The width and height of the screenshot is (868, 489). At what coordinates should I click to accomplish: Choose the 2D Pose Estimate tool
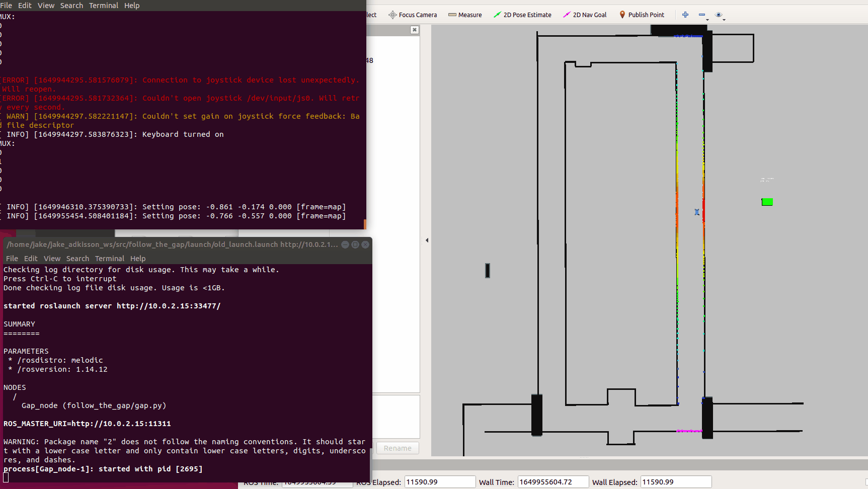pos(522,15)
